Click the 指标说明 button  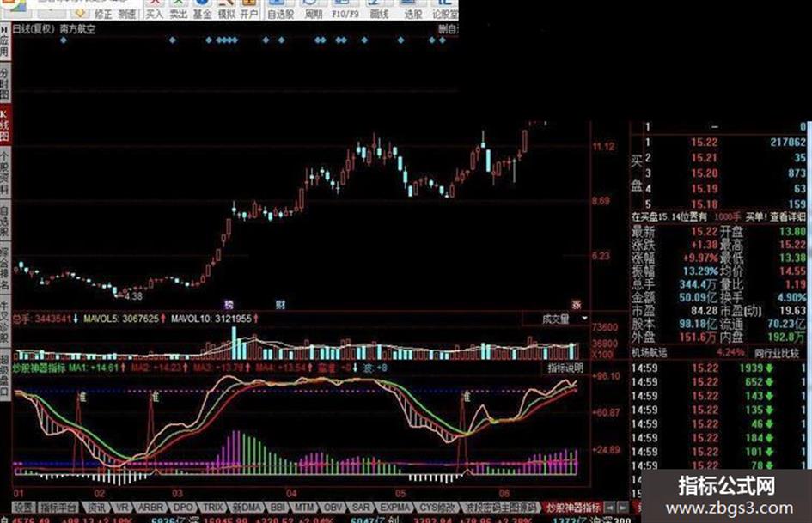pyautogui.click(x=565, y=368)
